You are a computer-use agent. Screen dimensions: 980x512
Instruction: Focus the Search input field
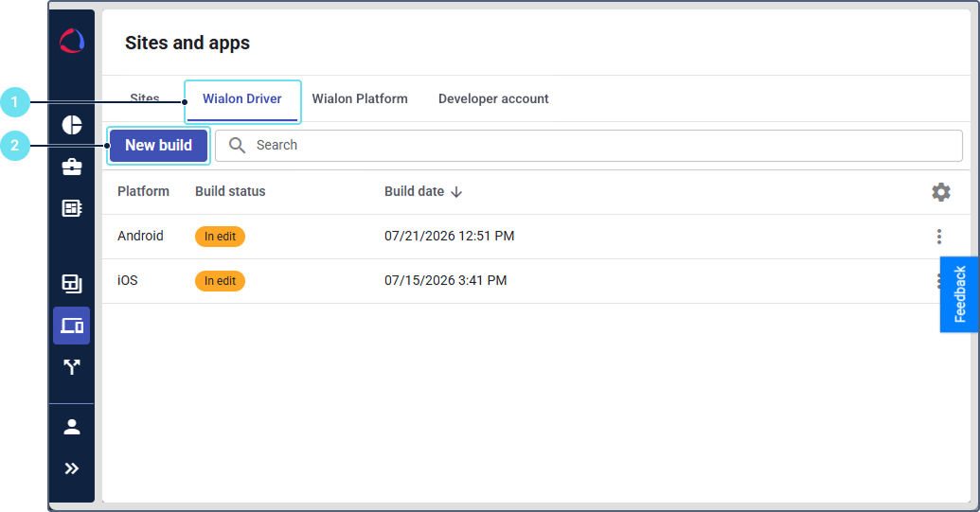click(x=589, y=146)
